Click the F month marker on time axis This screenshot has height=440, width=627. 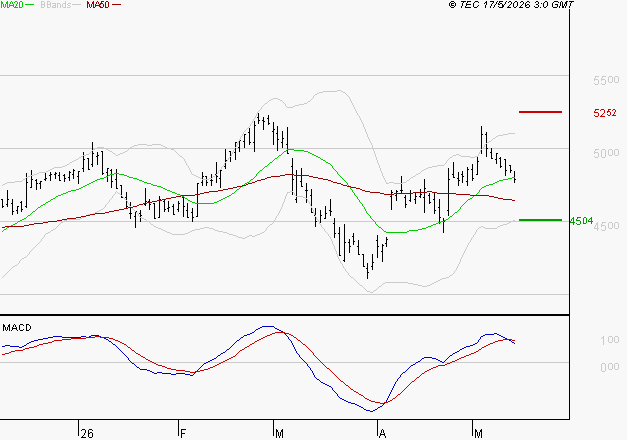(183, 434)
